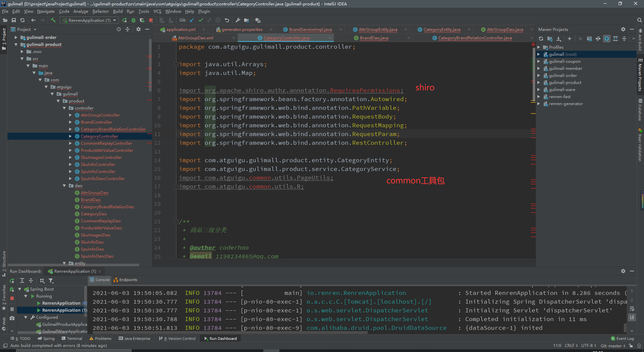This screenshot has width=644, height=352.
Task: Click the Run green arrow in main toolbar
Action: point(125,20)
